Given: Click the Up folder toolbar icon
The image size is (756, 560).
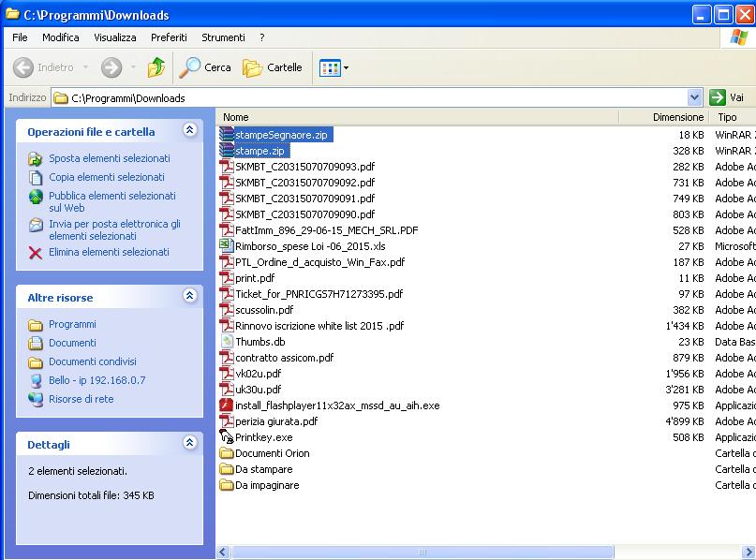Looking at the screenshot, I should click(156, 67).
